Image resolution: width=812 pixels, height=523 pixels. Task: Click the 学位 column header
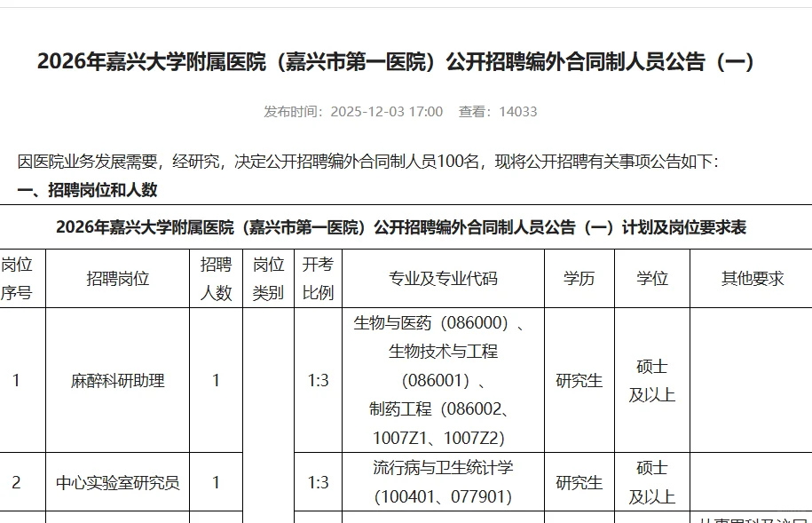(652, 277)
